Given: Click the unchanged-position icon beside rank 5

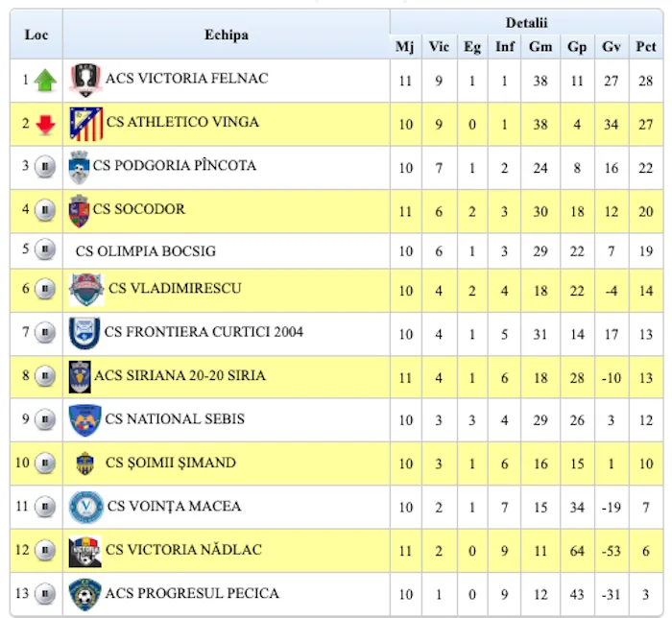Looking at the screenshot, I should pos(45,251).
